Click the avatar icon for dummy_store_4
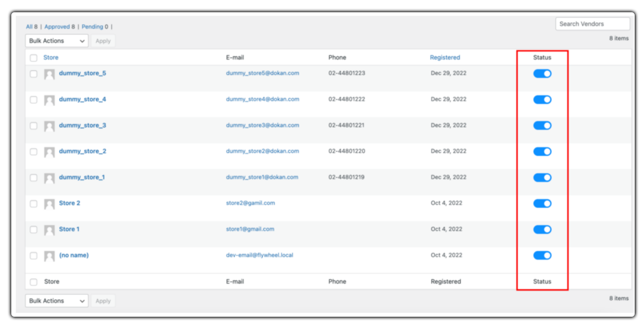This screenshot has width=644, height=326. tap(49, 99)
